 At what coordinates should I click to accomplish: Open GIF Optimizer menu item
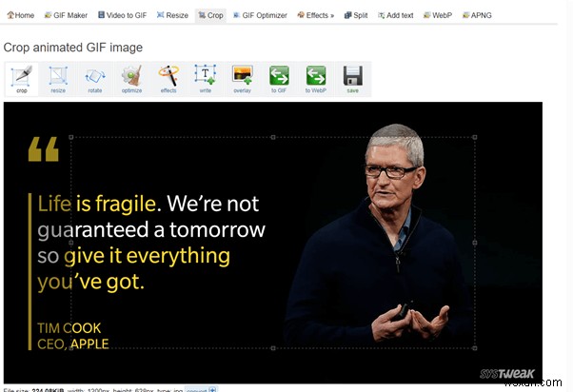(260, 15)
